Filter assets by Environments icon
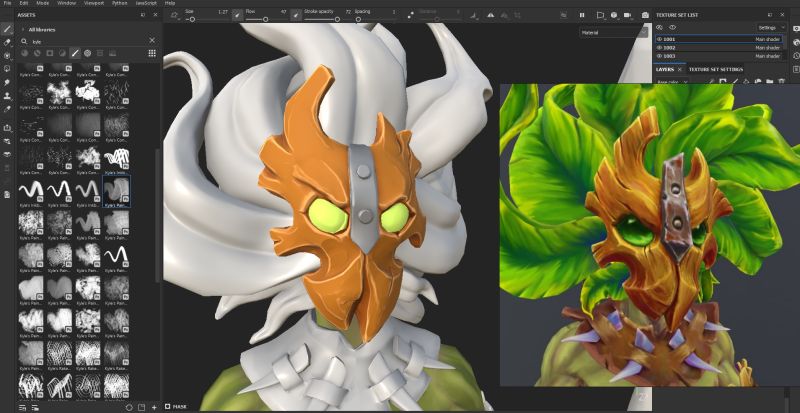The height and width of the screenshot is (413, 800). click(112, 53)
